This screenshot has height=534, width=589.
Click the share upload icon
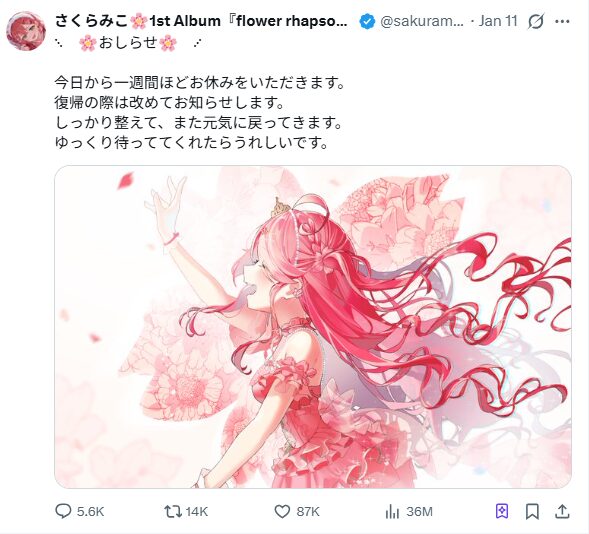pos(562,511)
